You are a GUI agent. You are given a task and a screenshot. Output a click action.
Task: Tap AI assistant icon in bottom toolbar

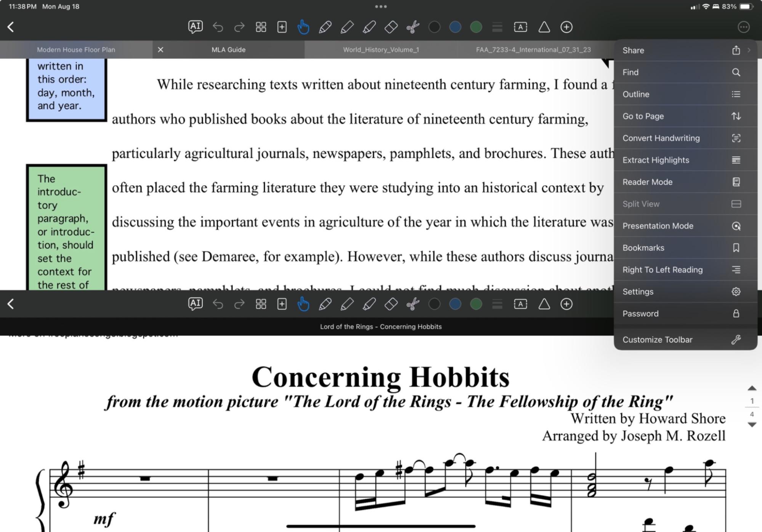click(195, 304)
